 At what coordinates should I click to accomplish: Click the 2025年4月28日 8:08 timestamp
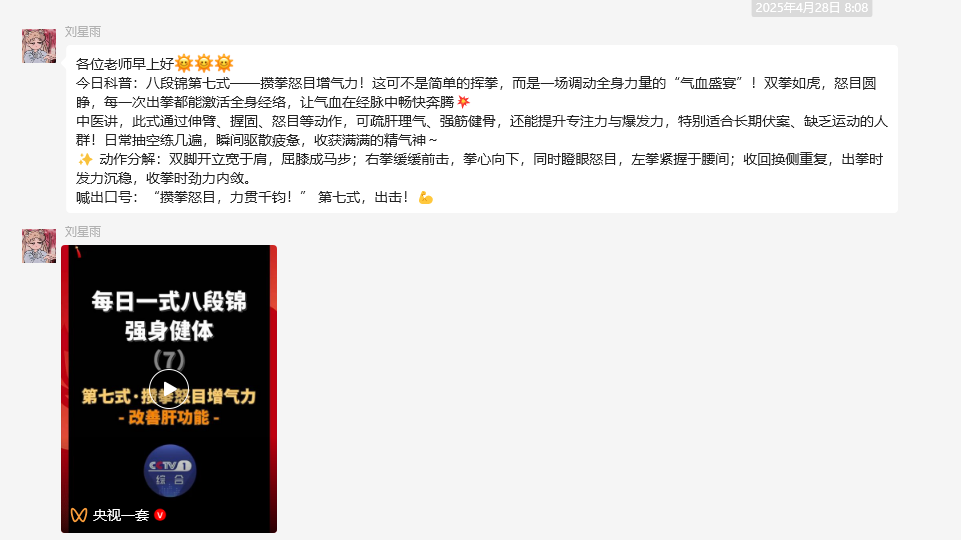tap(811, 7)
